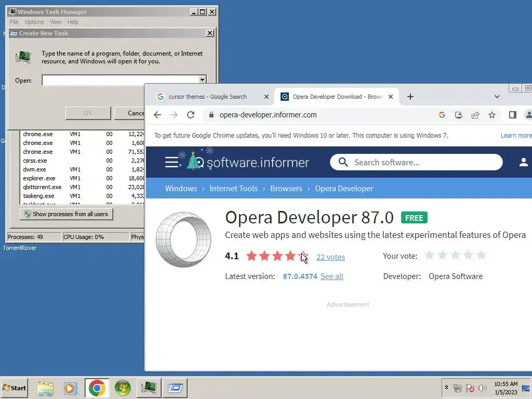This screenshot has height=399, width=532.
Task: Rate with the first star of Your vote
Action: 429,255
